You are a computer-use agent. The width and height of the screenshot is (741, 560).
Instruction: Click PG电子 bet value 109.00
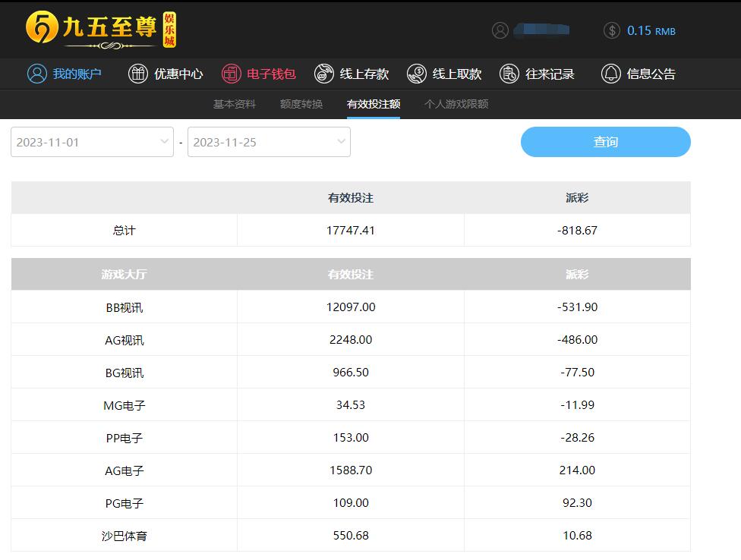pos(351,502)
